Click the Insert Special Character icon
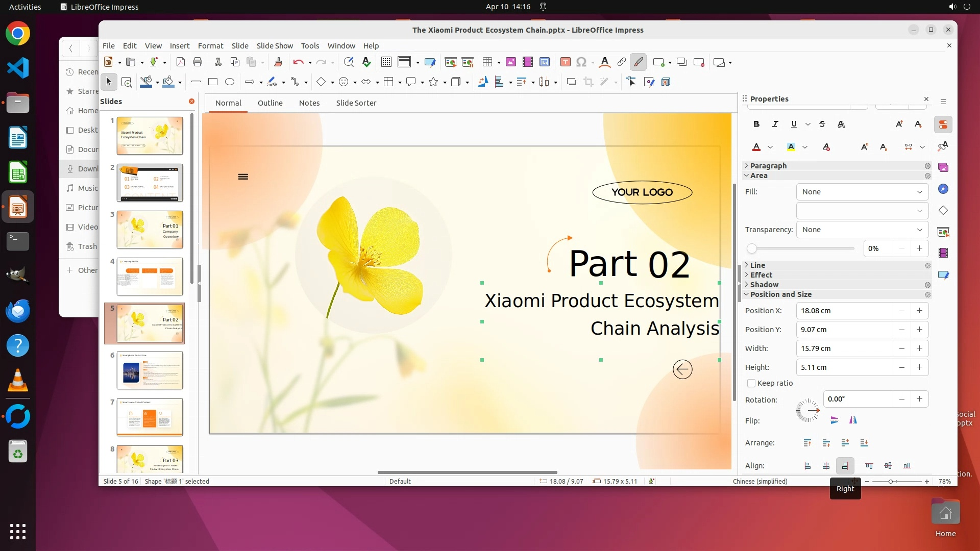 click(x=581, y=62)
